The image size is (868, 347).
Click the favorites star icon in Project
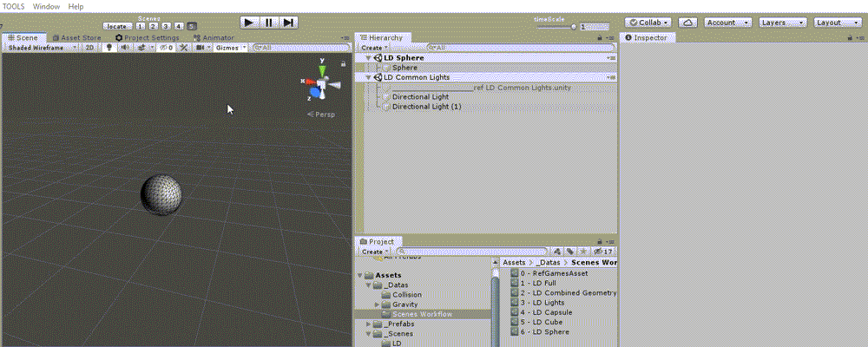tap(582, 252)
